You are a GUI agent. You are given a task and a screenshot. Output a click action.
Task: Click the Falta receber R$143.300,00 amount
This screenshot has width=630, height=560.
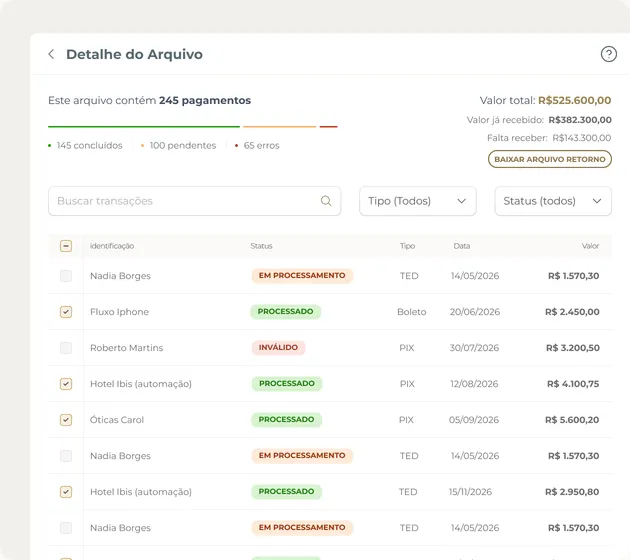[581, 138]
